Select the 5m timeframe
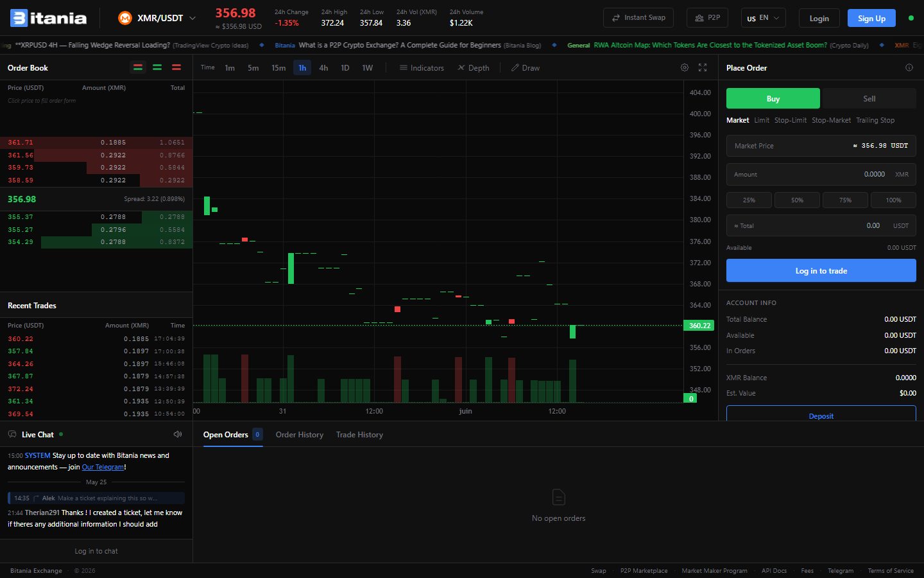Screen dimensions: 924x578 (x=253, y=67)
